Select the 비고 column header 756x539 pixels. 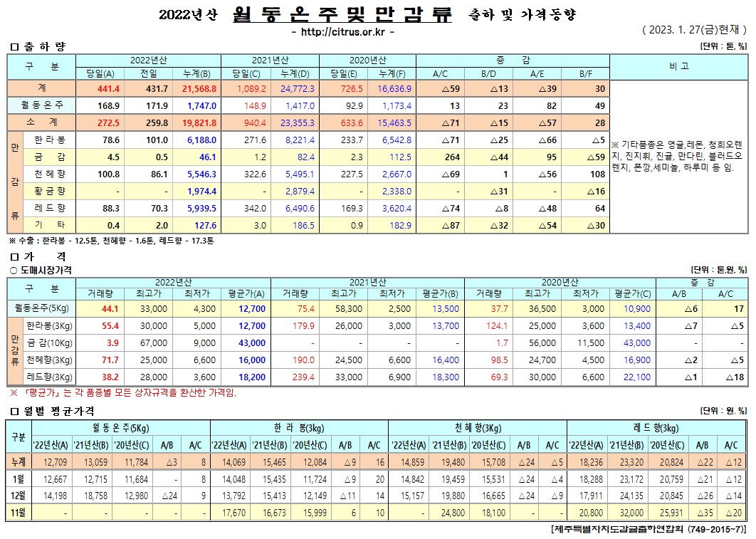point(678,66)
